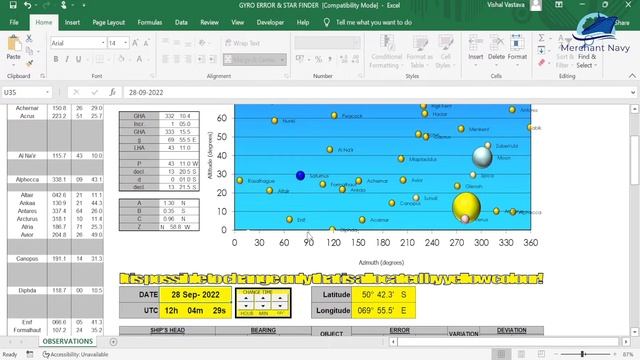This screenshot has width=640, height=360.
Task: Click inside the formula bar showing 28-09-2022
Action: [376, 93]
